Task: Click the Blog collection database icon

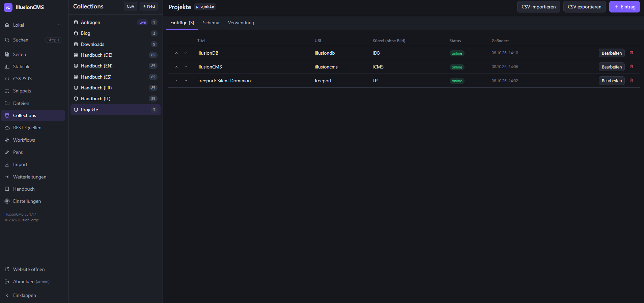Action: coord(76,33)
